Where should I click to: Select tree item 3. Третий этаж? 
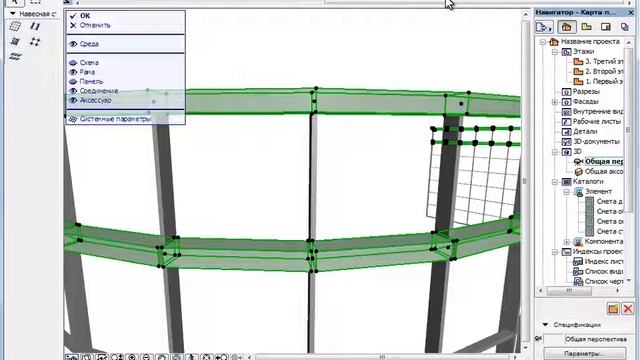[x=604, y=62]
